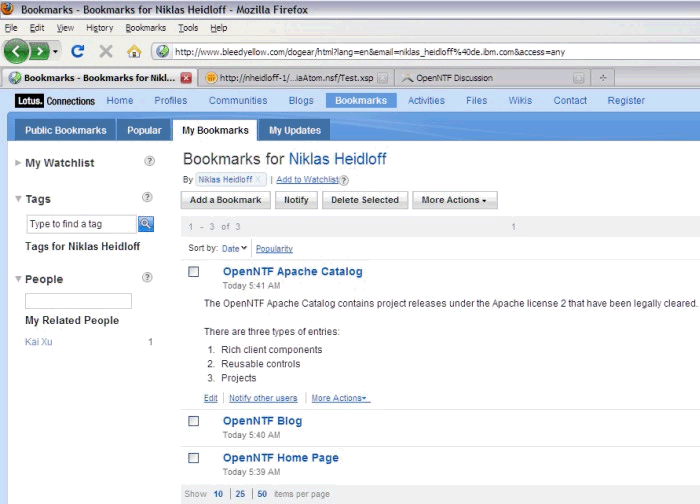This screenshot has width=700, height=504.
Task: Click the People search input field
Action: [79, 301]
